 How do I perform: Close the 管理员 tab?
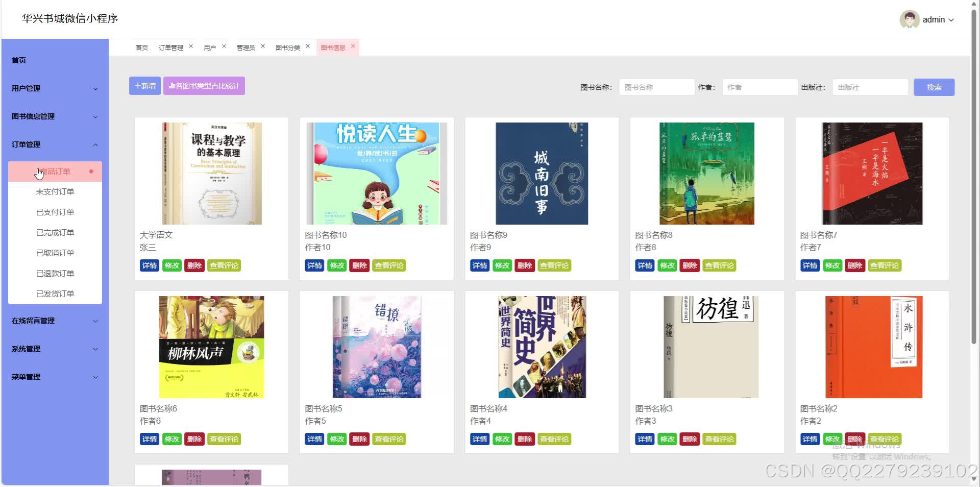pyautogui.click(x=263, y=46)
